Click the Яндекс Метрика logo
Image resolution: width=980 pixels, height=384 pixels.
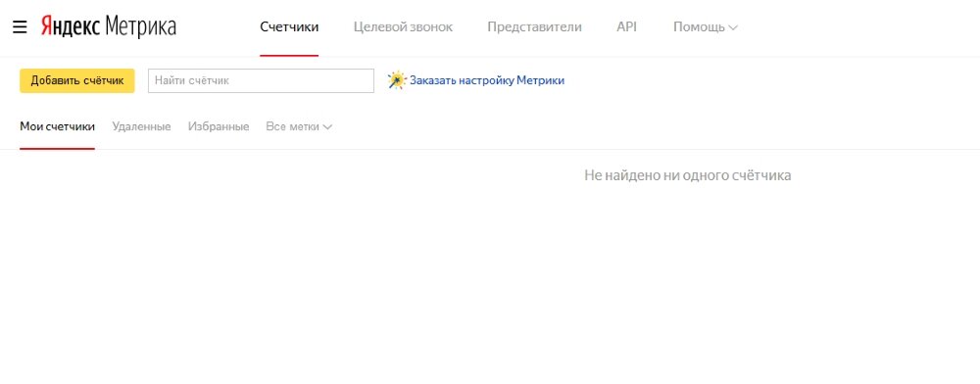click(x=109, y=26)
